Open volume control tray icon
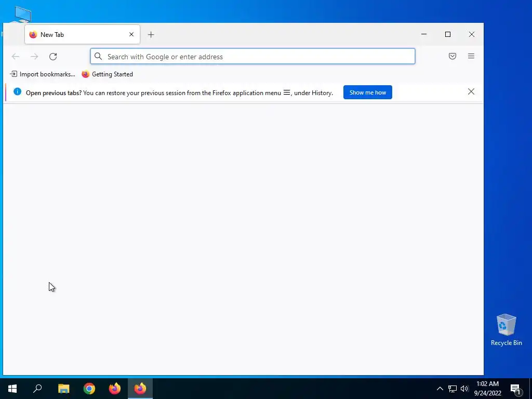Image resolution: width=532 pixels, height=399 pixels. pos(464,389)
